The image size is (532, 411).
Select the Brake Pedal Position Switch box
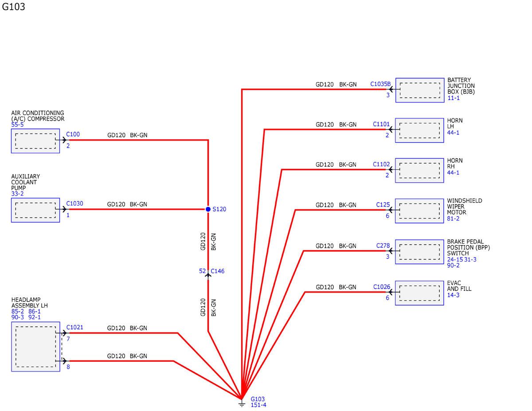coord(419,252)
